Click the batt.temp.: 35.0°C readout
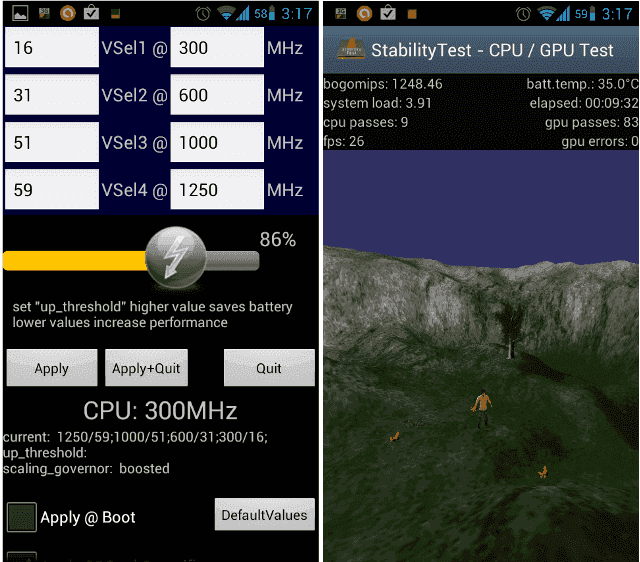Viewport: 640px width, 562px height. point(582,84)
